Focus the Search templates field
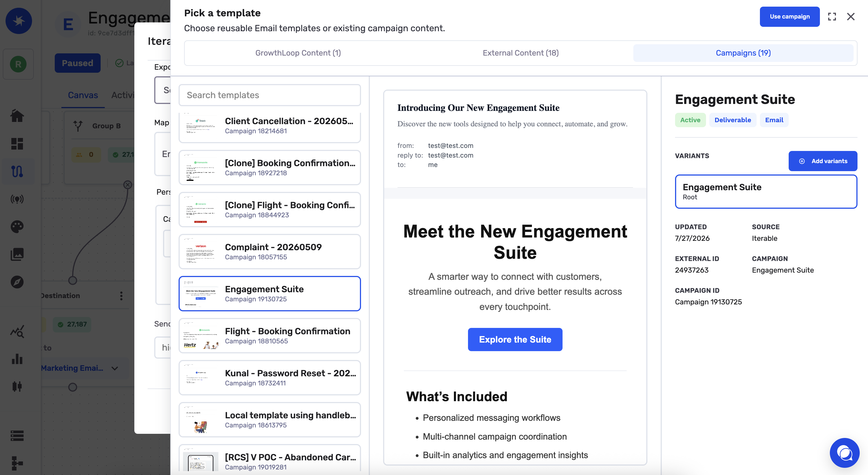Viewport: 868px width, 475px height. click(x=270, y=95)
